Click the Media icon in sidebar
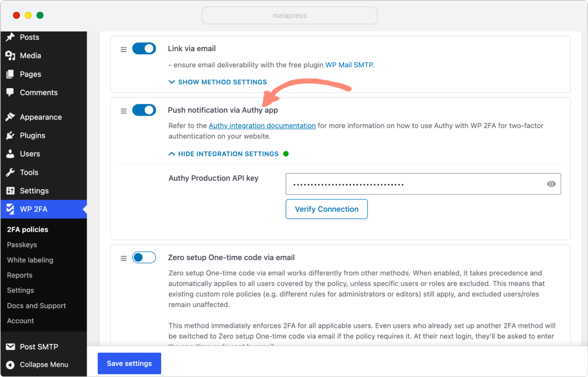 [10, 56]
